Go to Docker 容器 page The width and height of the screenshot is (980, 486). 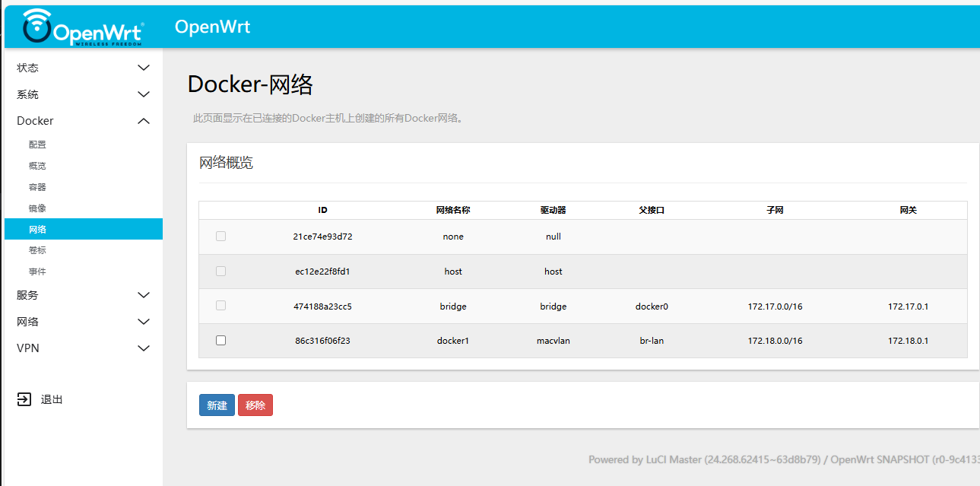37,187
